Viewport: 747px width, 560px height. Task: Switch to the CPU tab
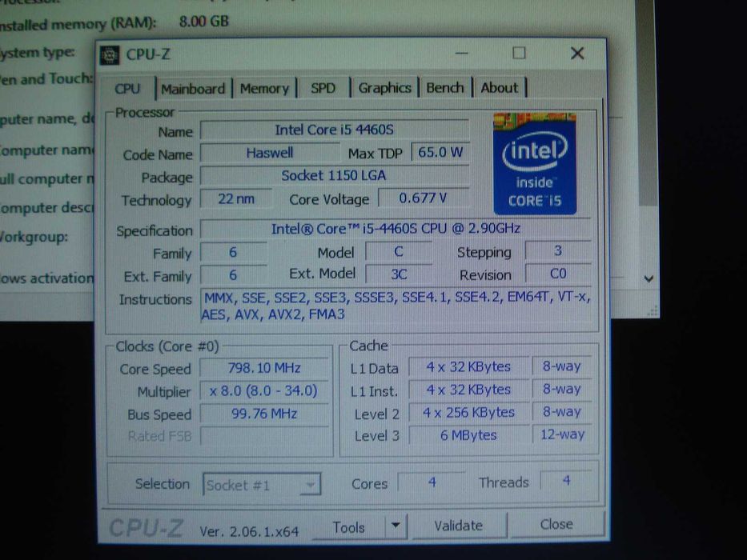coord(127,89)
